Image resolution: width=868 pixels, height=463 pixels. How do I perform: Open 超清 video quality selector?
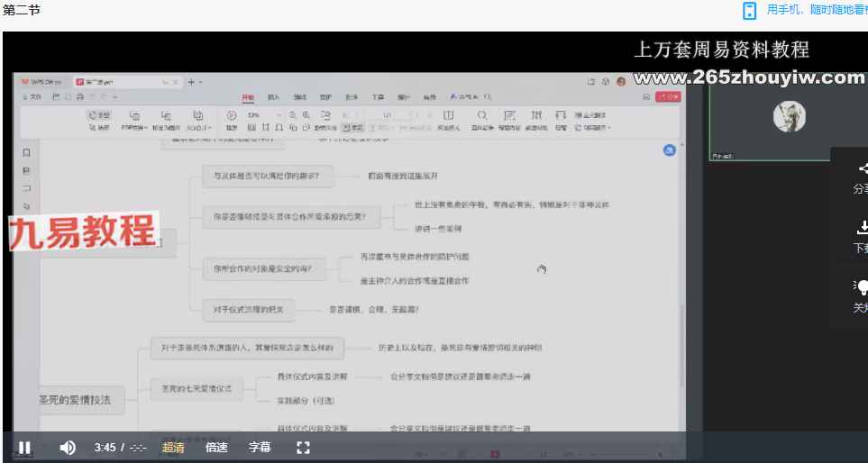coord(173,447)
